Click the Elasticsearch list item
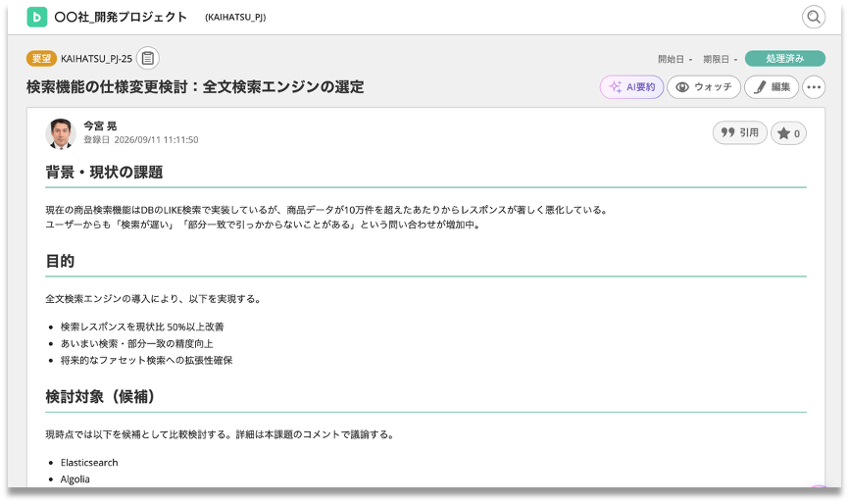 [x=89, y=462]
